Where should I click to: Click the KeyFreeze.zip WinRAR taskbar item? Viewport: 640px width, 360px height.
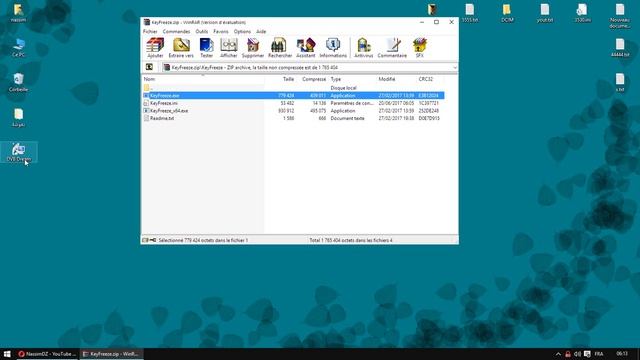pyautogui.click(x=111, y=354)
